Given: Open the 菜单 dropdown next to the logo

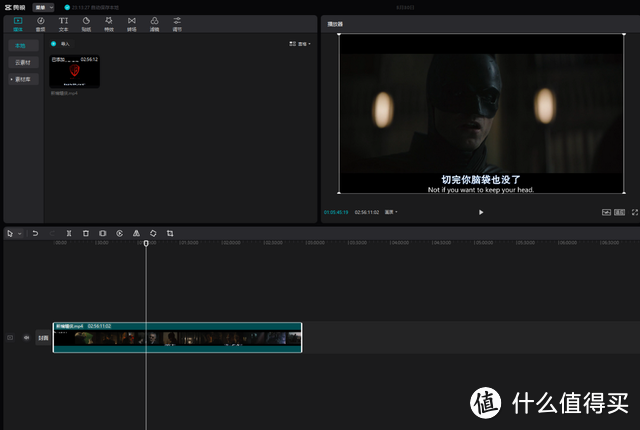Looking at the screenshot, I should coord(45,6).
